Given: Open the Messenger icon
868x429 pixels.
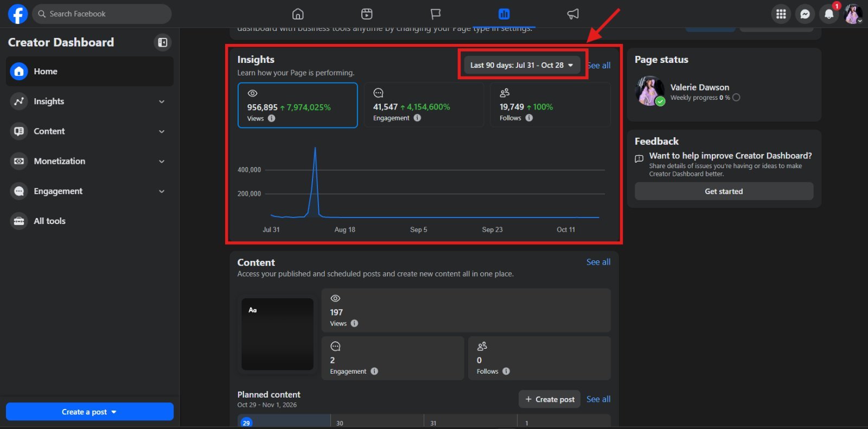Looking at the screenshot, I should [805, 14].
